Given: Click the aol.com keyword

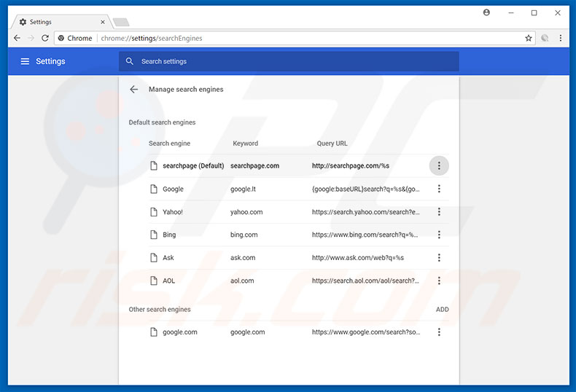Looking at the screenshot, I should tap(242, 281).
